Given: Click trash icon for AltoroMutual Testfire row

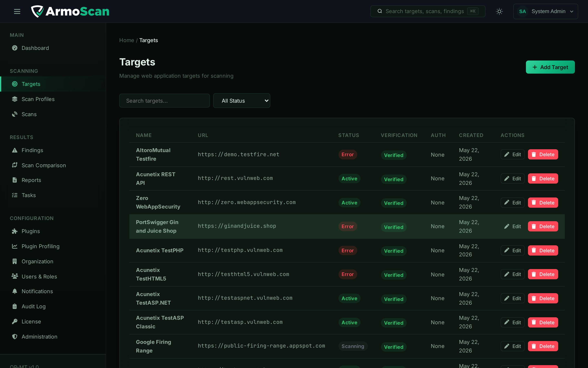Looking at the screenshot, I should [x=534, y=155].
